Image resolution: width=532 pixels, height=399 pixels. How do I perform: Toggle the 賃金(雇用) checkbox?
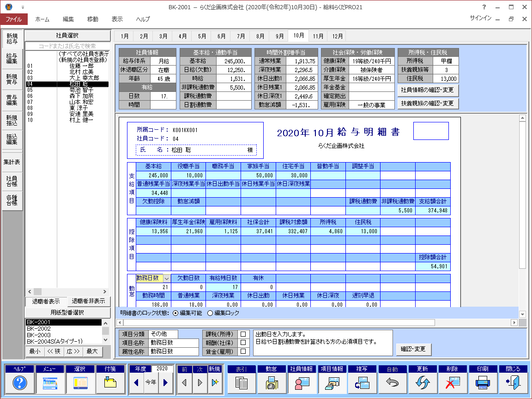coord(243,351)
